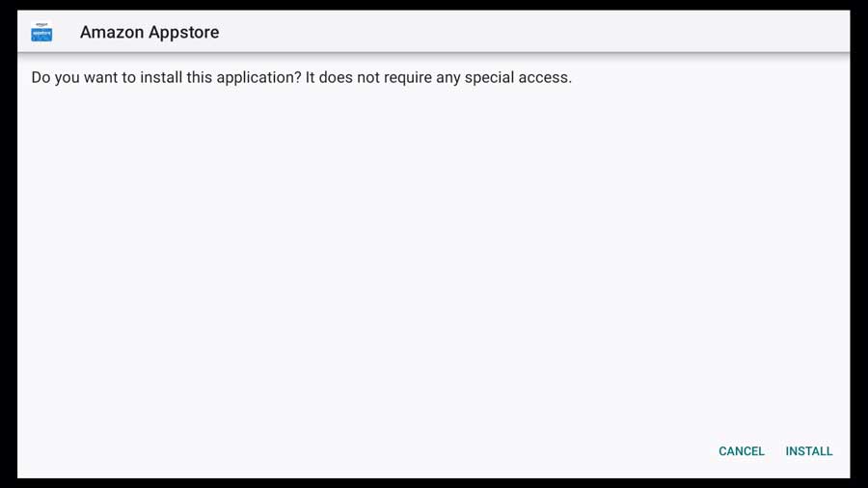Click the word Appstore in the header
868x488 pixels.
(184, 32)
